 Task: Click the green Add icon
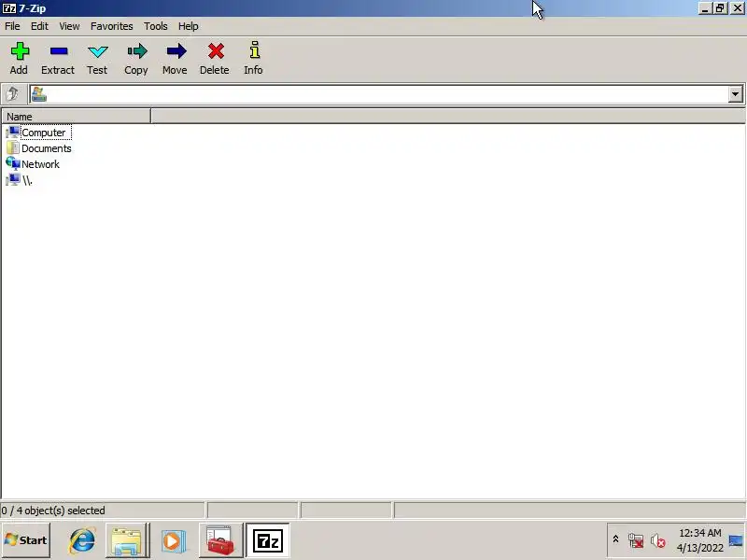point(20,51)
